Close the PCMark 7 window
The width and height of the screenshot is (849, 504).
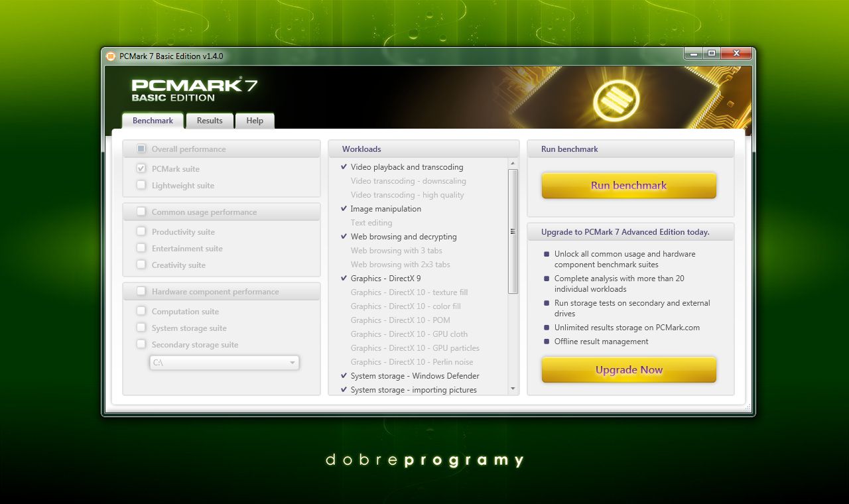(736, 53)
